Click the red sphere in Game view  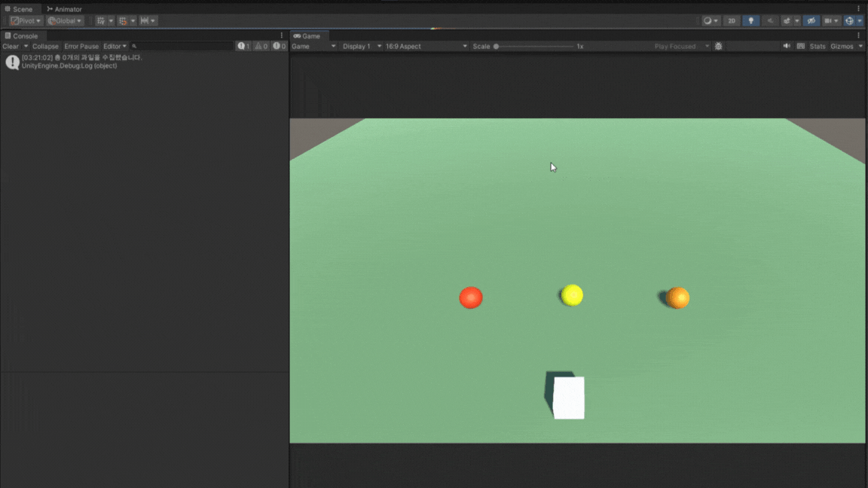click(x=470, y=297)
